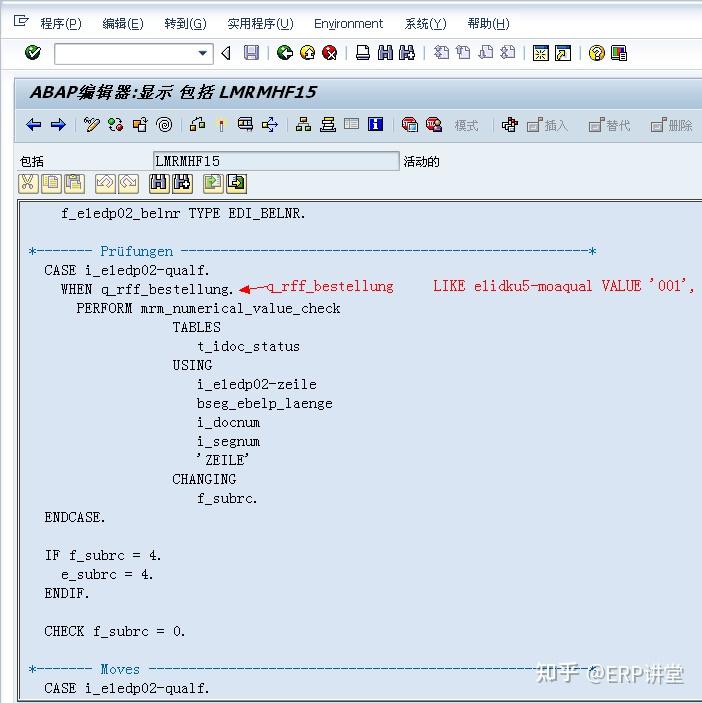Click the blue Help On info icon

pos(376,124)
